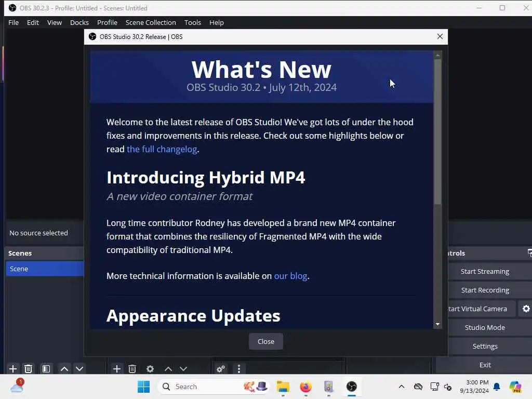Open the Scene Collection menu
This screenshot has width=532, height=399.
(x=151, y=22)
